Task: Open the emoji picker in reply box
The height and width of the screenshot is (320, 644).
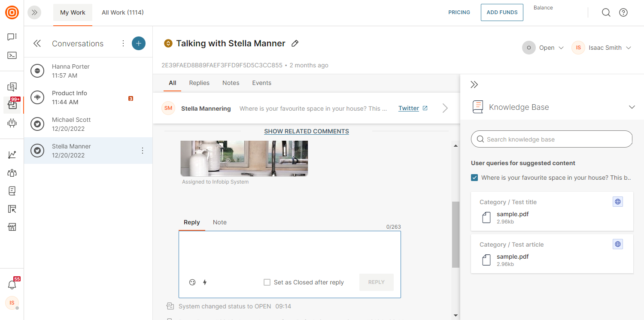Action: 192,282
